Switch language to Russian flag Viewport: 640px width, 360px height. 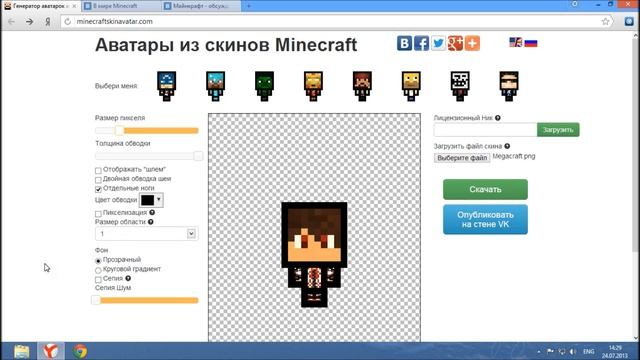tap(531, 42)
